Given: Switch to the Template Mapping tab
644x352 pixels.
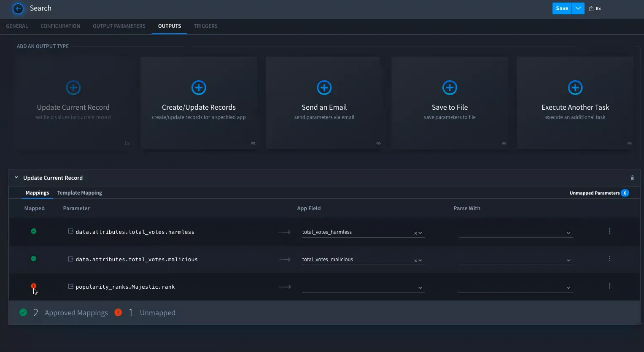Looking at the screenshot, I should [80, 193].
